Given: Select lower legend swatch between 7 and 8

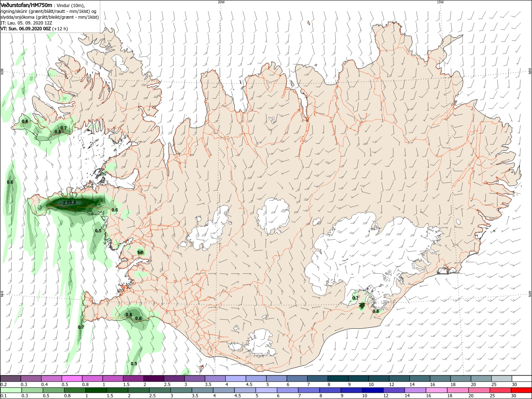Looking at the screenshot, I should [308, 390].
